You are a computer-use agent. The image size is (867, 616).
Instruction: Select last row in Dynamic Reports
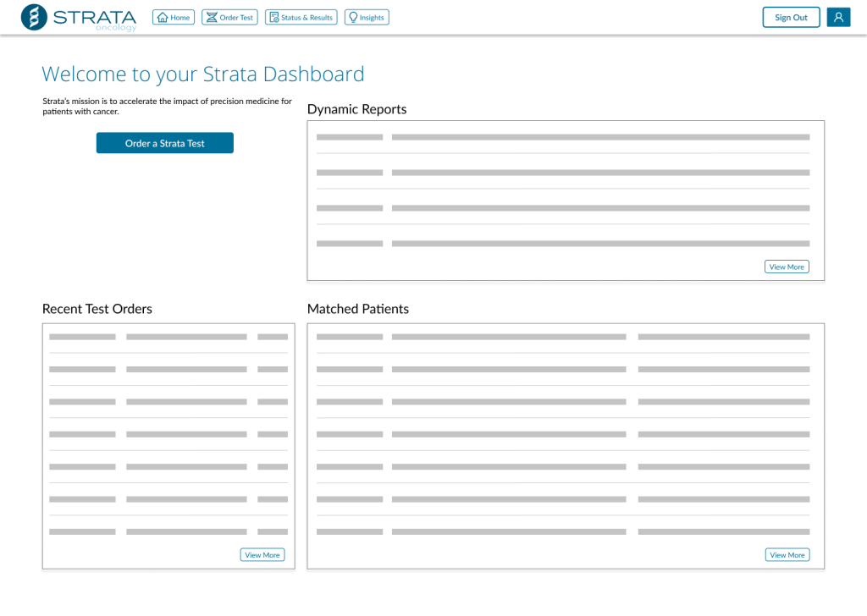(563, 244)
